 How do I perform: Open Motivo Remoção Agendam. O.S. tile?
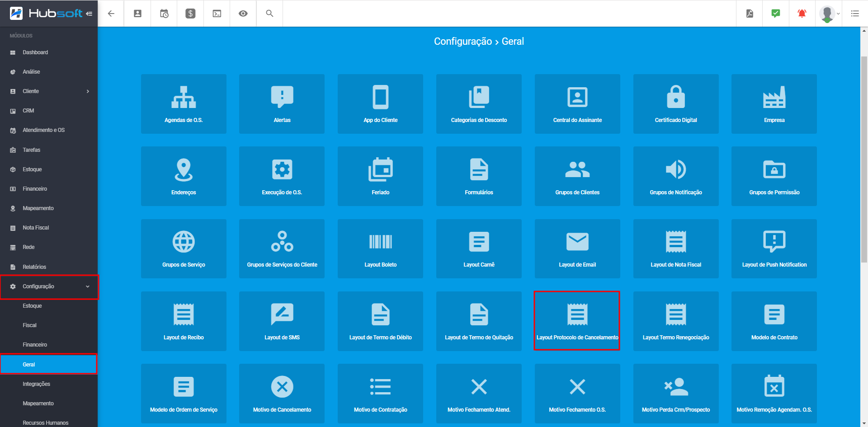point(774,394)
